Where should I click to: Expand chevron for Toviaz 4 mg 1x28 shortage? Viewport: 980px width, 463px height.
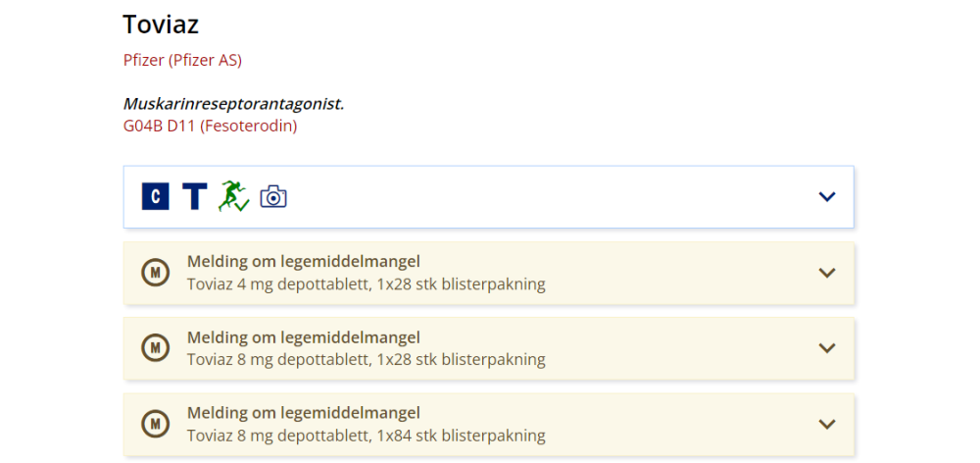(827, 273)
